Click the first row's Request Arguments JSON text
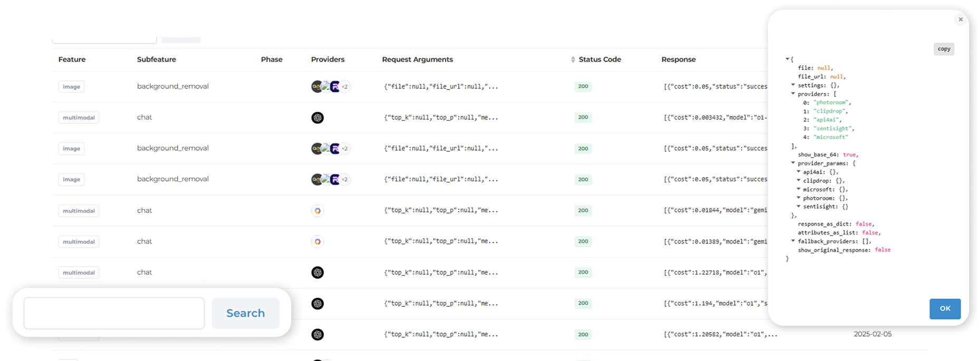 coord(441,86)
